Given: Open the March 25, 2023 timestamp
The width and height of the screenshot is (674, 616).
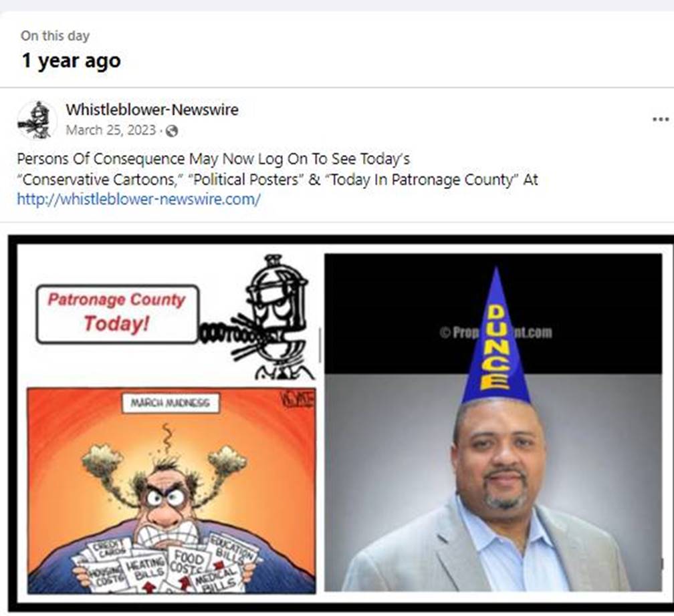Looking at the screenshot, I should coord(111,130).
